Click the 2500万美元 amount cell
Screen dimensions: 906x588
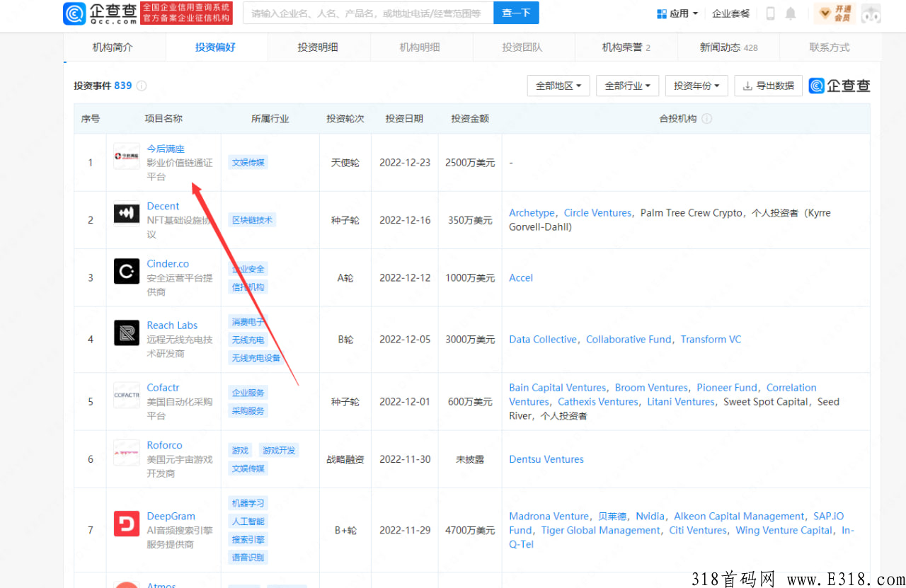(470, 163)
